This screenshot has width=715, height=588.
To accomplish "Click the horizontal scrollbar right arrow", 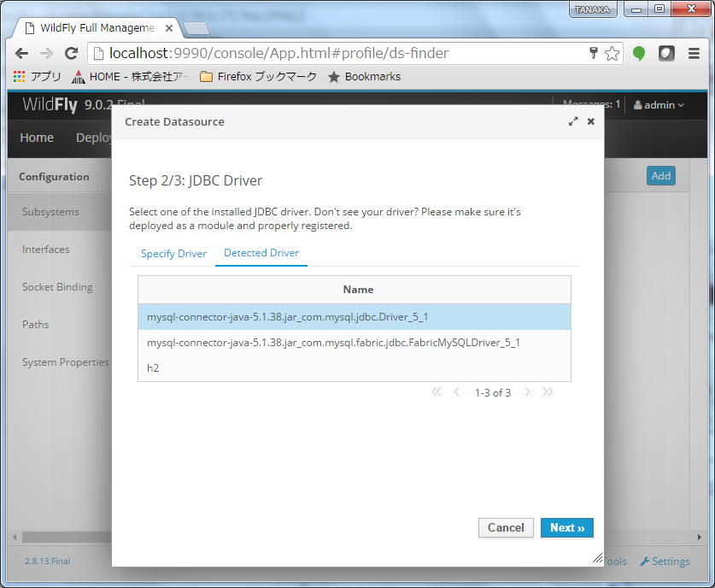I will coord(699,537).
